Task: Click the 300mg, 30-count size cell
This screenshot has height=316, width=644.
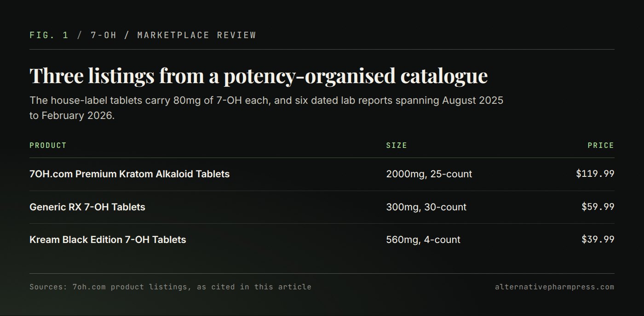Action: [x=426, y=207]
